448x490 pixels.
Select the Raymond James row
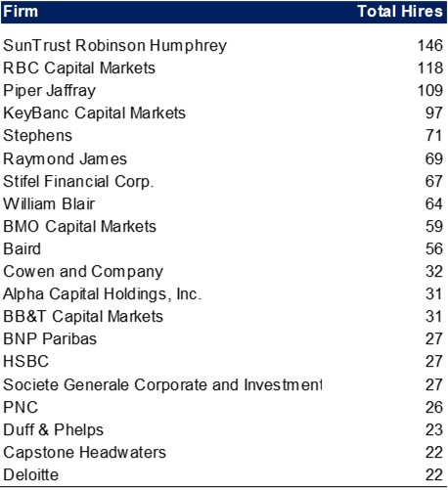[x=224, y=158]
